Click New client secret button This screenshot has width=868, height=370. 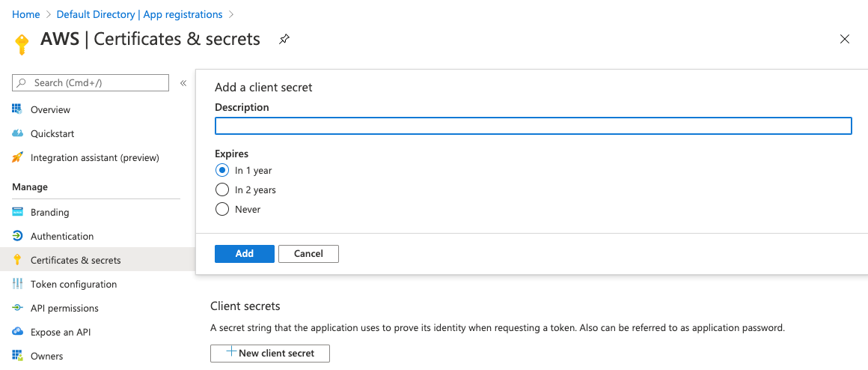[270, 354]
